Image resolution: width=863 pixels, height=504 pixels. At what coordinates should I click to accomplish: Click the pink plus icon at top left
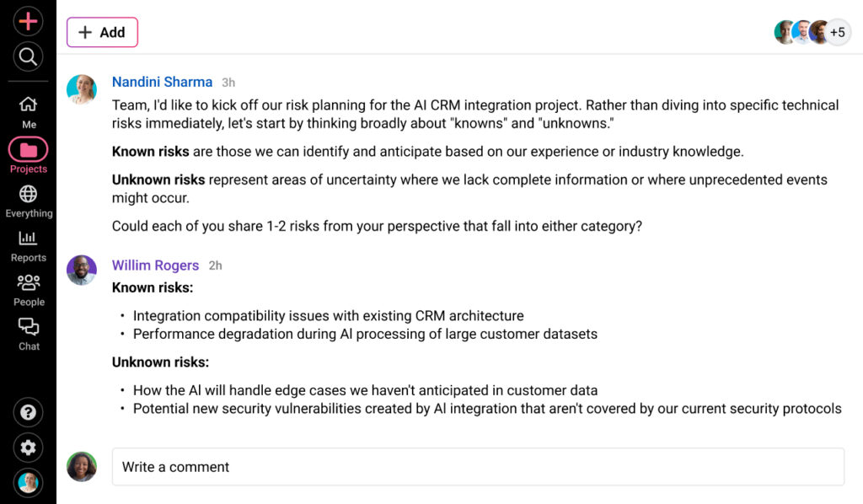pyautogui.click(x=28, y=21)
